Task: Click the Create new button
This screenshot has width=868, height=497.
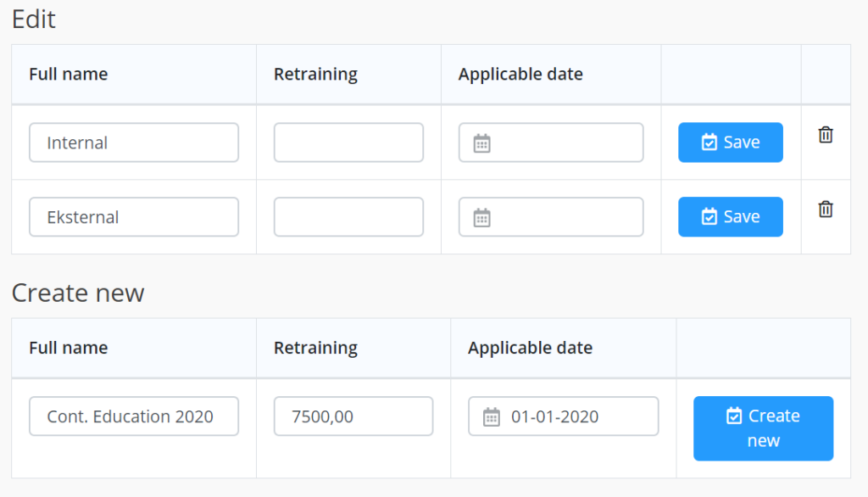Action: pos(764,428)
